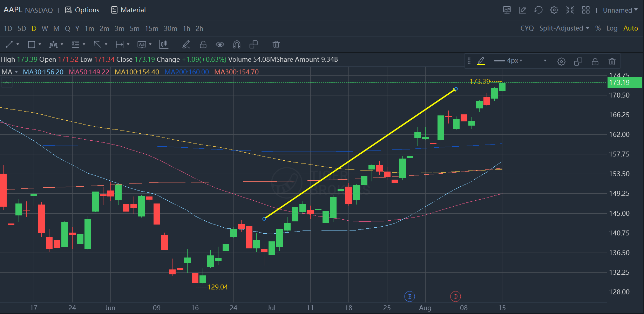Select the Q quarterly timeframe

[68, 28]
